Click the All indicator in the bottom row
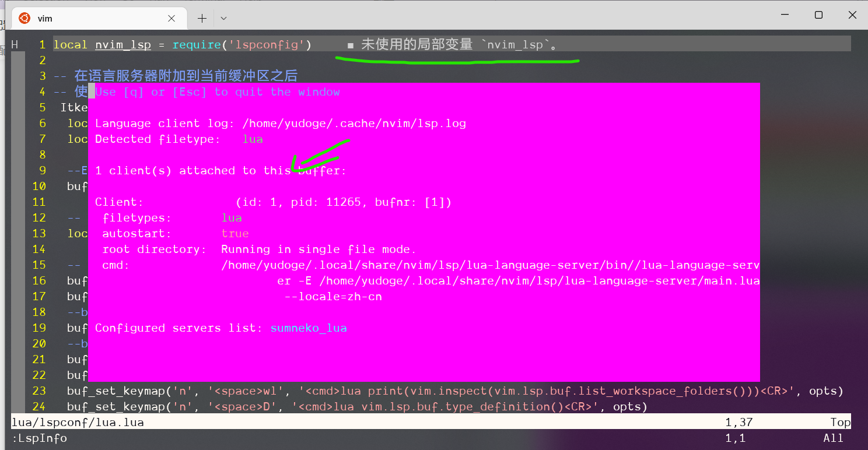 click(834, 438)
